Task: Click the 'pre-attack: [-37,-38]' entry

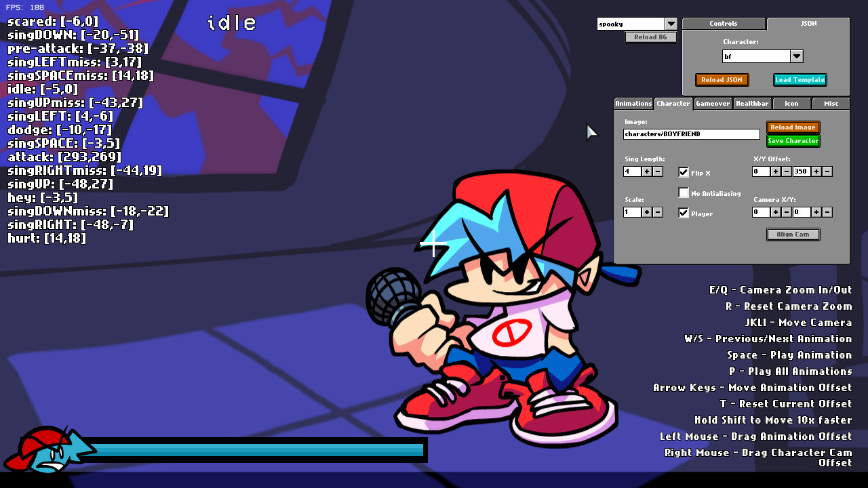Action: [x=78, y=48]
